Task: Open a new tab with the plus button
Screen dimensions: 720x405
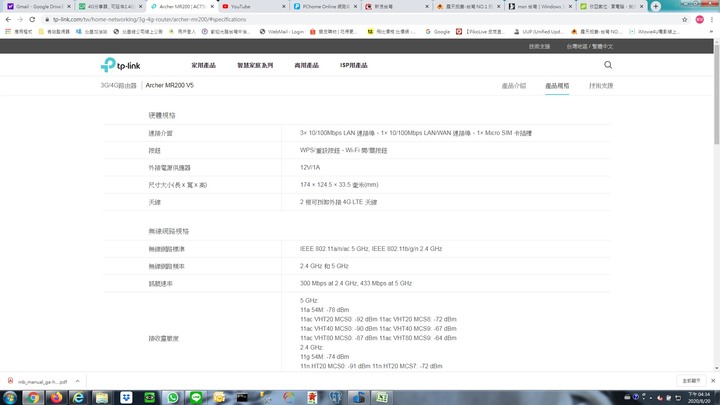Action: click(x=656, y=6)
